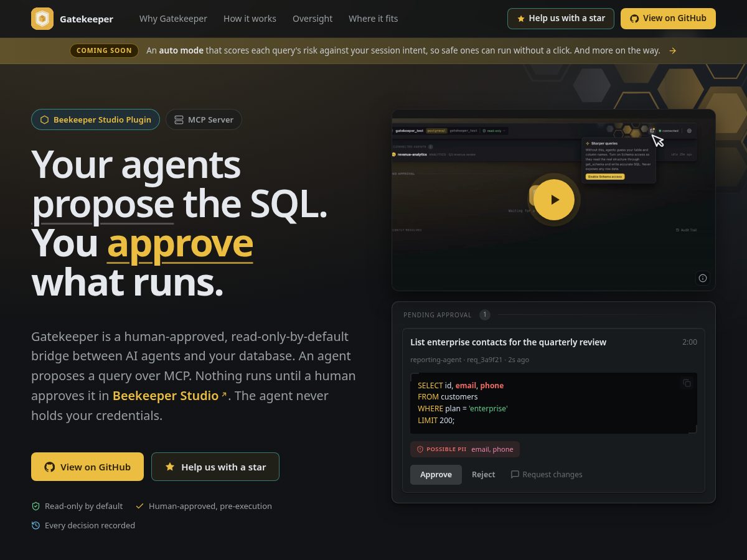The height and width of the screenshot is (560, 747).
Task: Click the POSSIBLE PII warning badge
Action: point(465,449)
